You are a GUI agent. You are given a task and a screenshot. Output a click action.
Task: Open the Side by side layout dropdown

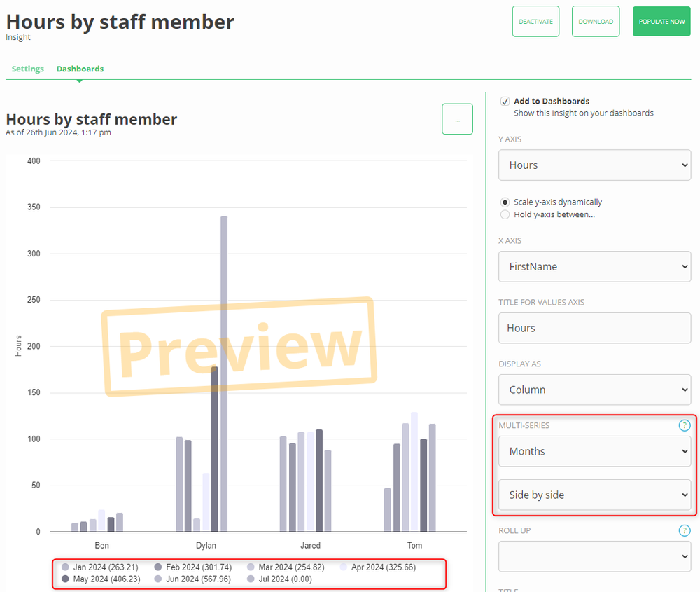click(594, 494)
